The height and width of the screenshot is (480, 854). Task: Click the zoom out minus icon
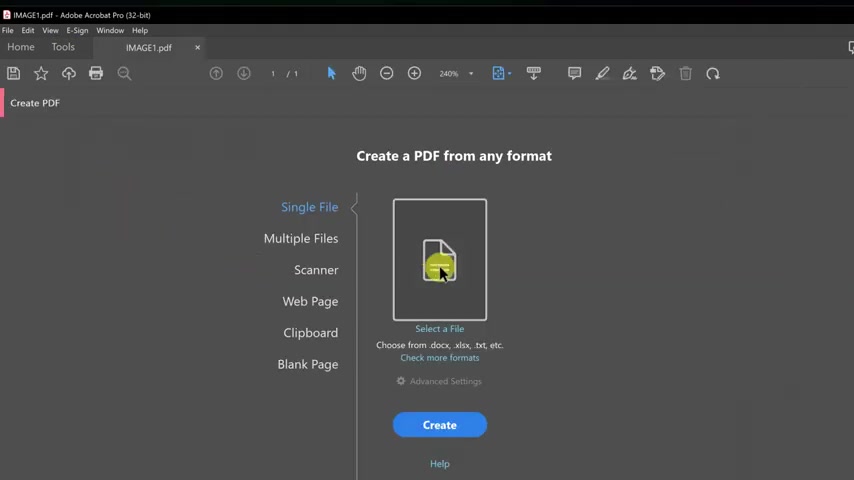[x=387, y=74]
